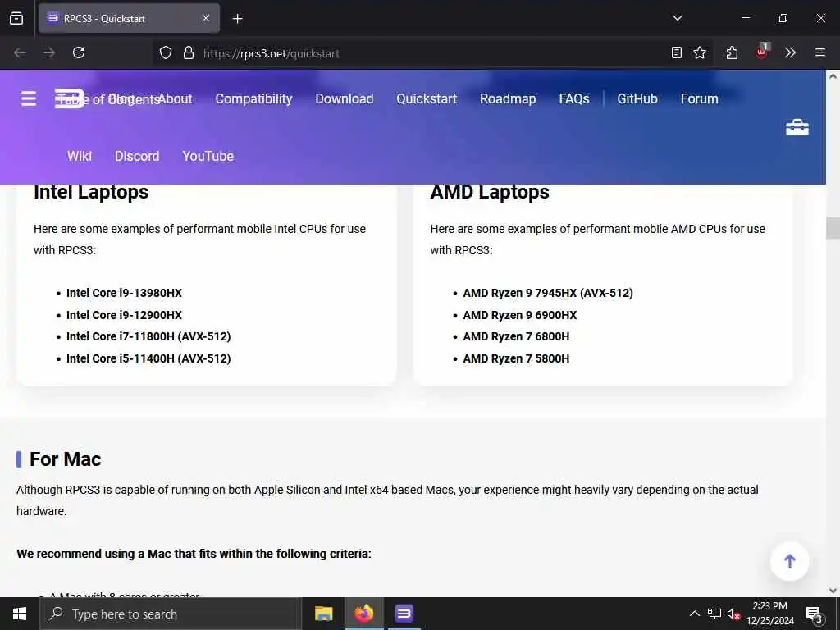Click the site security padlock icon
Viewport: 840px width, 630px height.
[x=188, y=52]
